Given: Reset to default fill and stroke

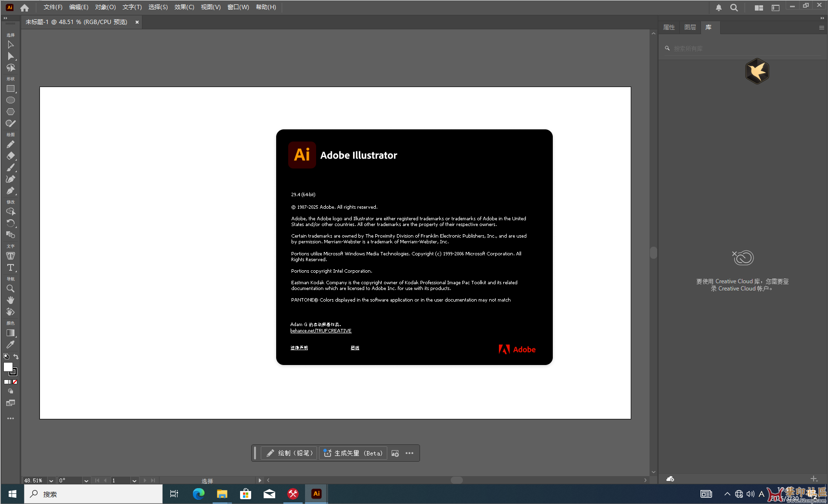Looking at the screenshot, I should [6, 356].
